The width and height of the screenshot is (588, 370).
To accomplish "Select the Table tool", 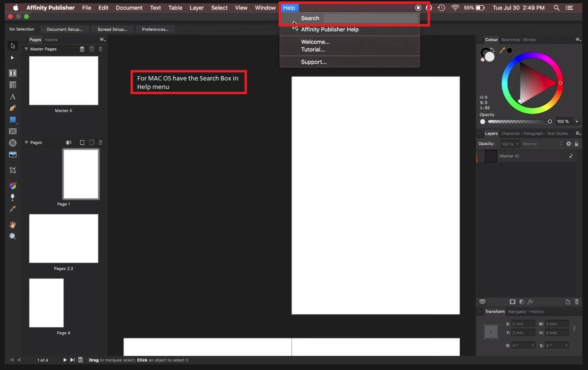I will click(x=13, y=85).
